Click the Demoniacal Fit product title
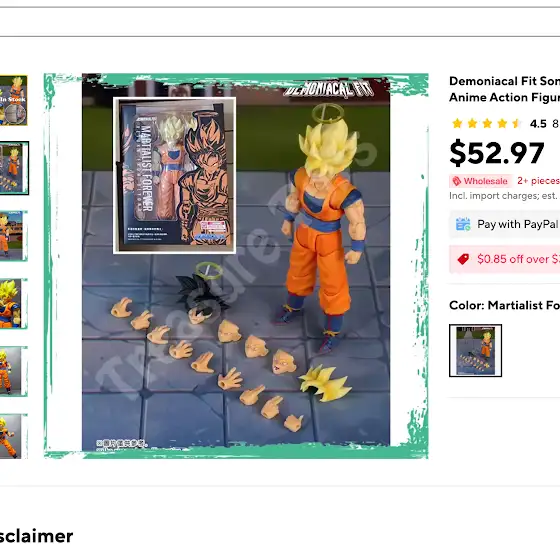The height and width of the screenshot is (560, 560). point(504,89)
